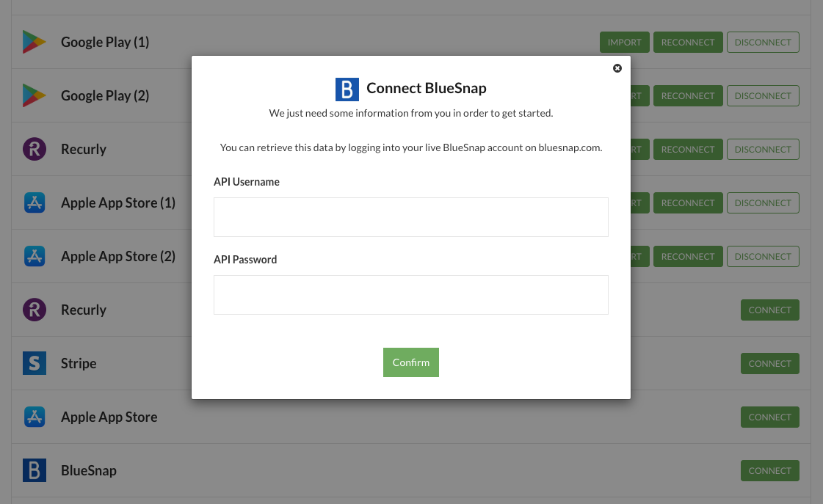Click the unnumbered Apple App Store icon

pyautogui.click(x=34, y=417)
